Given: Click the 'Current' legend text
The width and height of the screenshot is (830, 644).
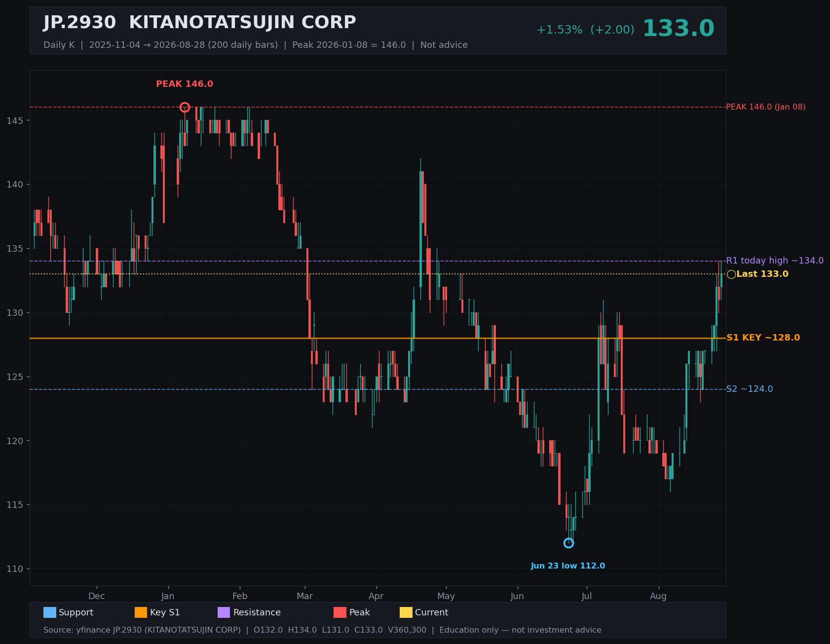Looking at the screenshot, I should (432, 612).
